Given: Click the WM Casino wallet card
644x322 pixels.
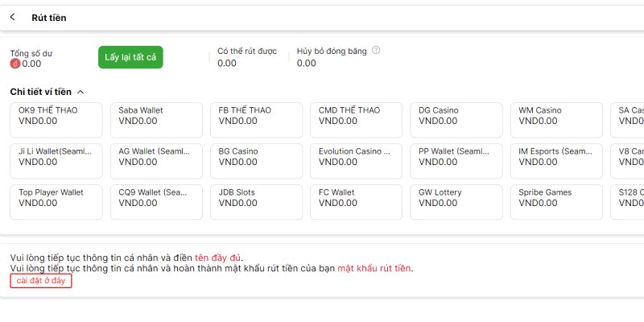Looking at the screenshot, I should (x=555, y=119).
